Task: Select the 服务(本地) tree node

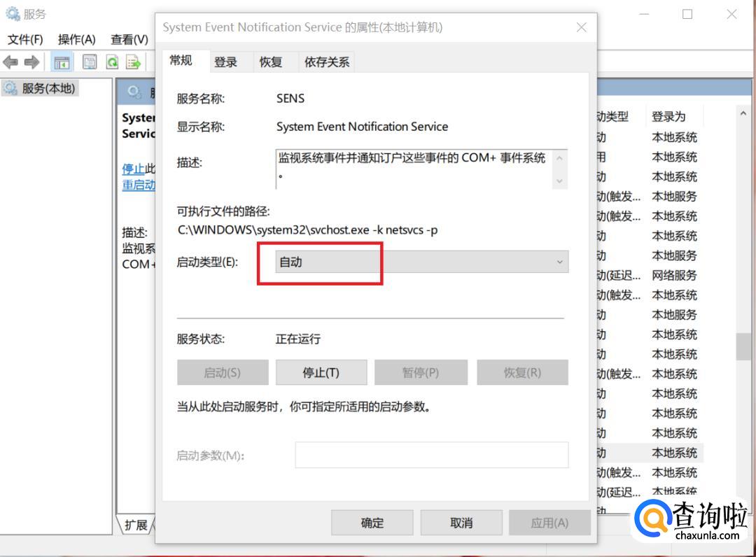Action: (x=48, y=88)
